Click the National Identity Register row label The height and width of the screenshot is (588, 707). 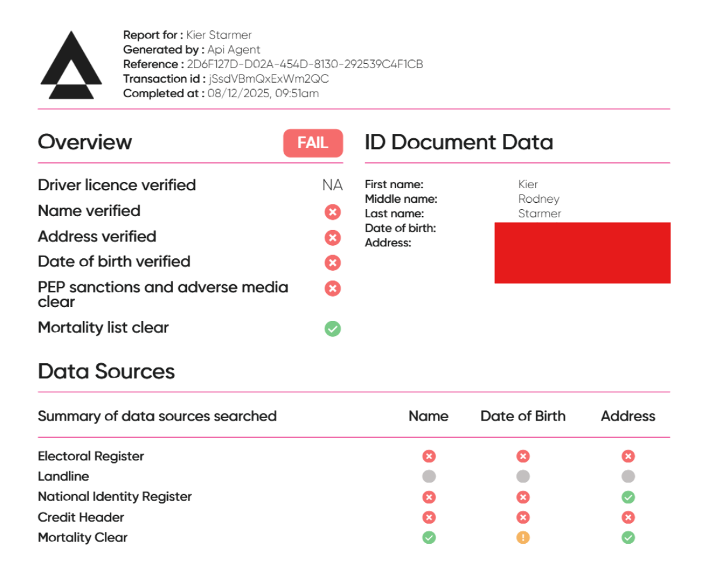(114, 496)
